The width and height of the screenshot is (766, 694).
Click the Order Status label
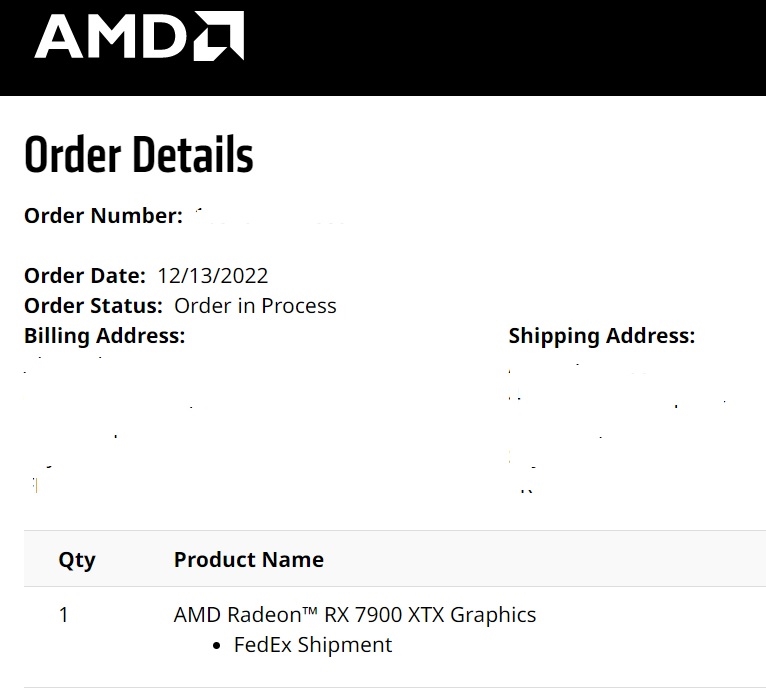[x=93, y=306]
